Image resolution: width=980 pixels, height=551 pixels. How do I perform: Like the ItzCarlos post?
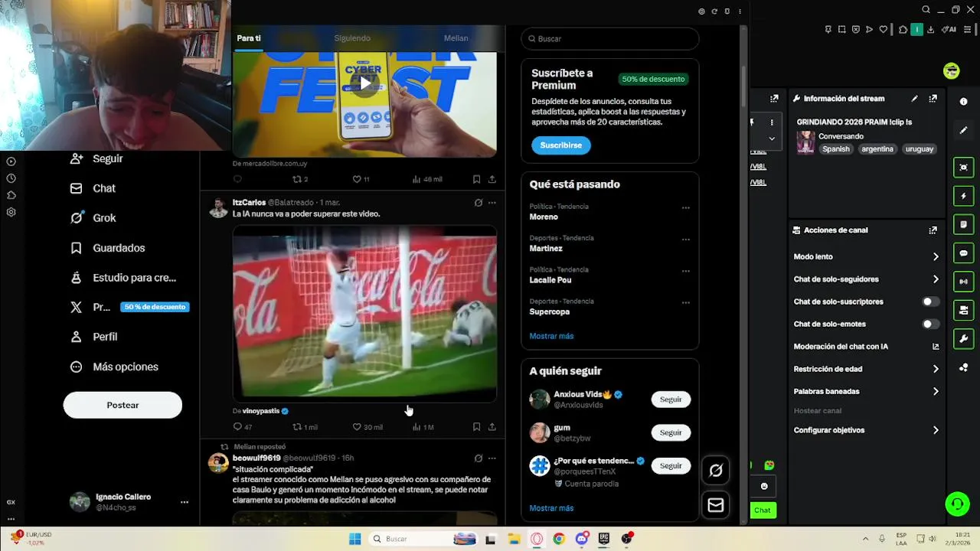[x=367, y=427]
